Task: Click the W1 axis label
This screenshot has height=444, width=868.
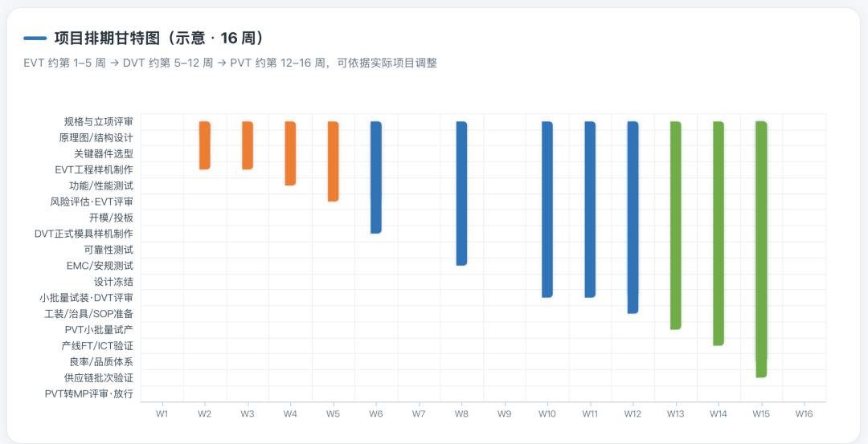Action: click(x=162, y=413)
